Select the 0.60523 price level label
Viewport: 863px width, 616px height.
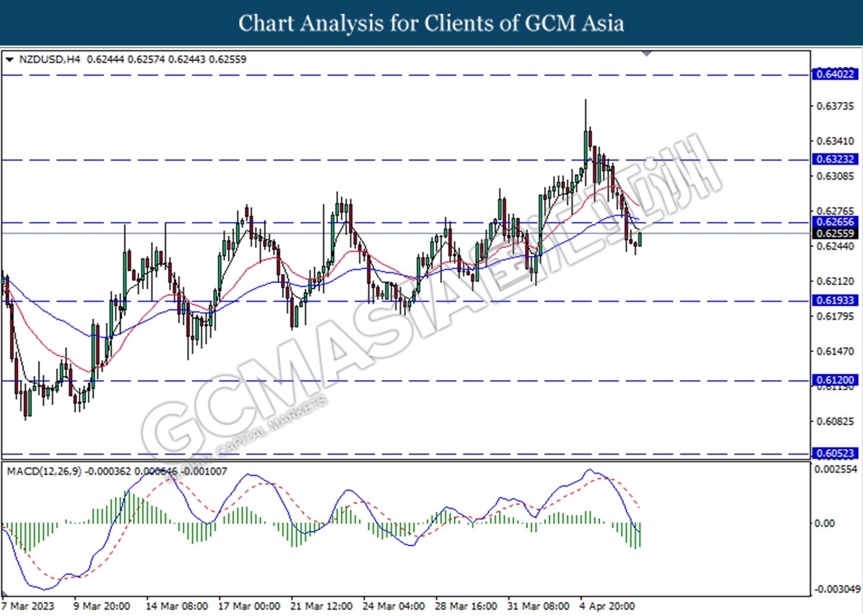pyautogui.click(x=835, y=453)
